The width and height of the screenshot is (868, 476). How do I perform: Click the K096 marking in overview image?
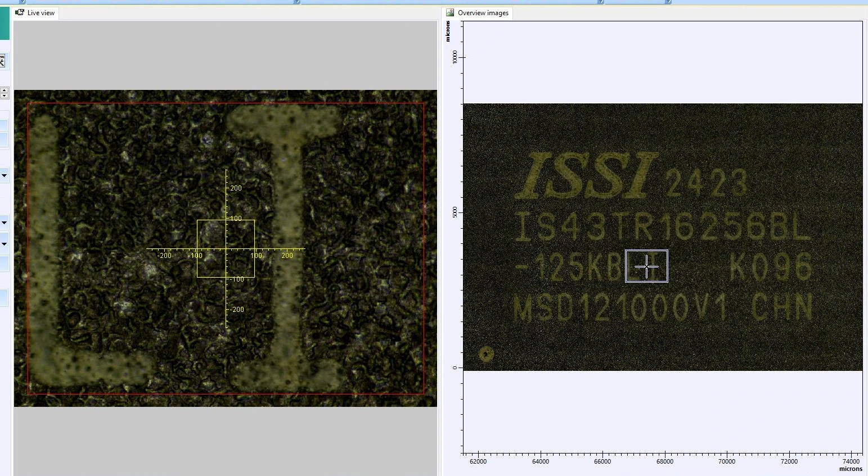tap(771, 267)
